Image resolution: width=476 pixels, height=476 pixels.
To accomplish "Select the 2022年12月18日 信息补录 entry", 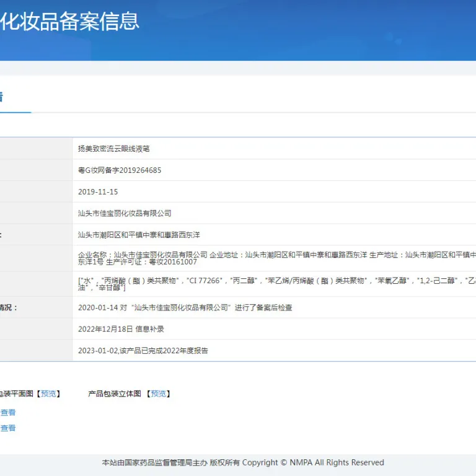I will (121, 329).
